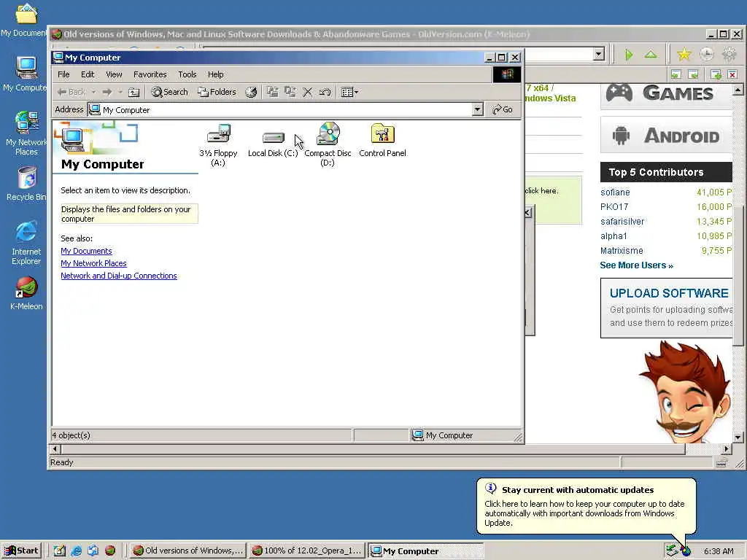
Task: Click the Android banner on OldVersion page
Action: pos(666,135)
